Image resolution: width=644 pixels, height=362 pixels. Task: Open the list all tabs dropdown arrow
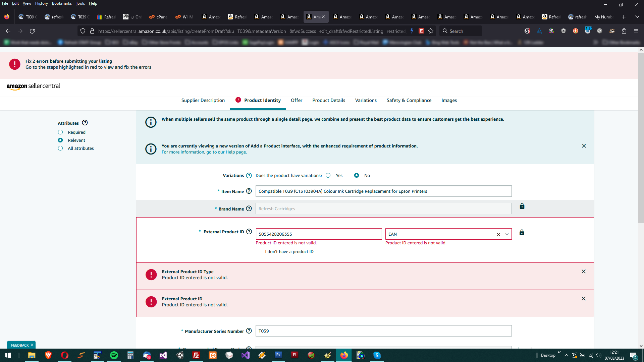pyautogui.click(x=637, y=17)
